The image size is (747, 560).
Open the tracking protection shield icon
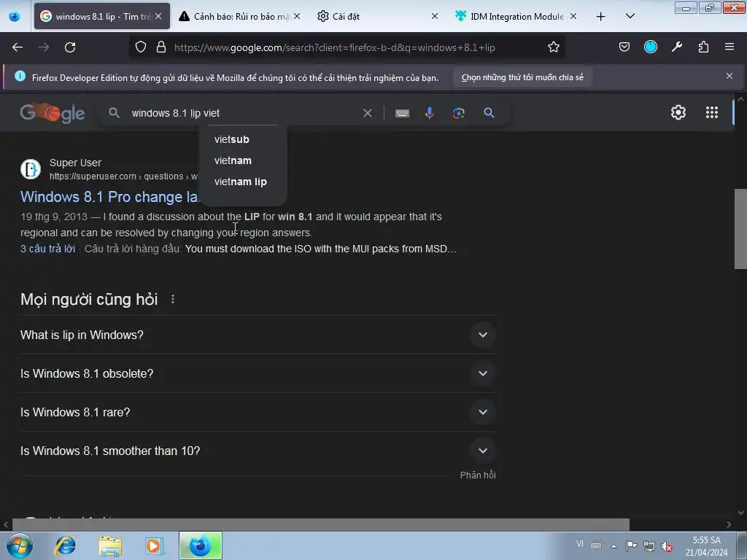141,47
